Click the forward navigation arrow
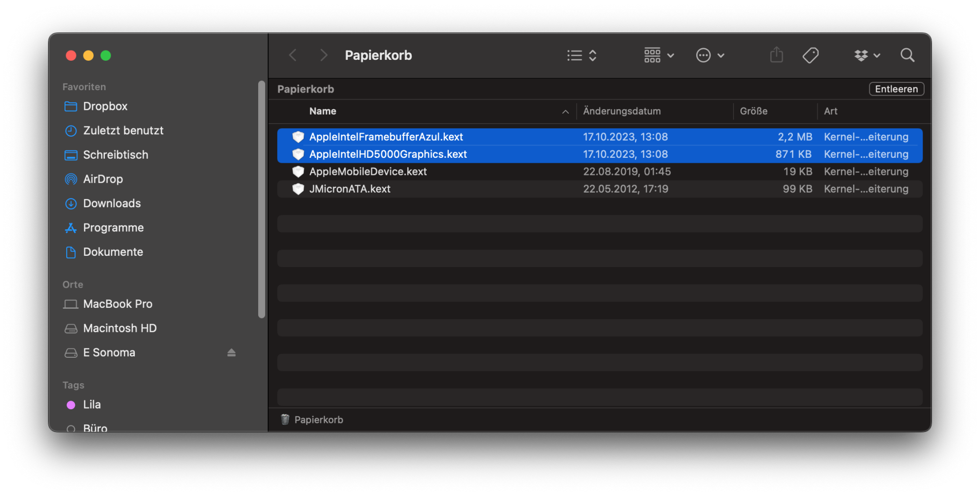The width and height of the screenshot is (980, 496). click(323, 55)
